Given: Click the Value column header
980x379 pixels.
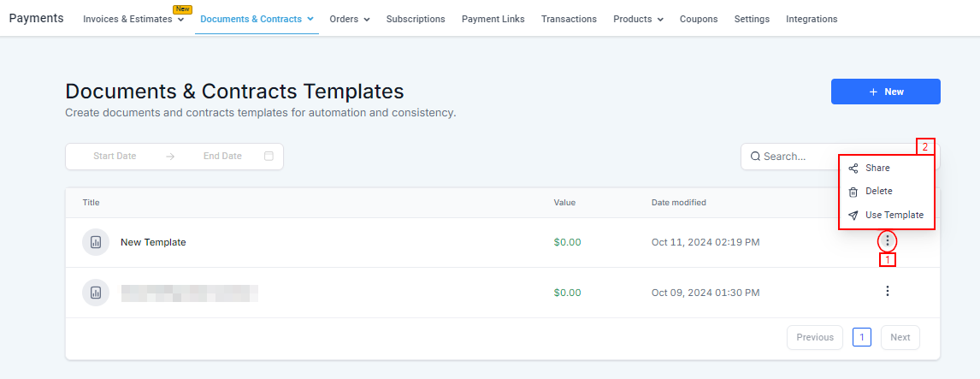Looking at the screenshot, I should pyautogui.click(x=564, y=203).
